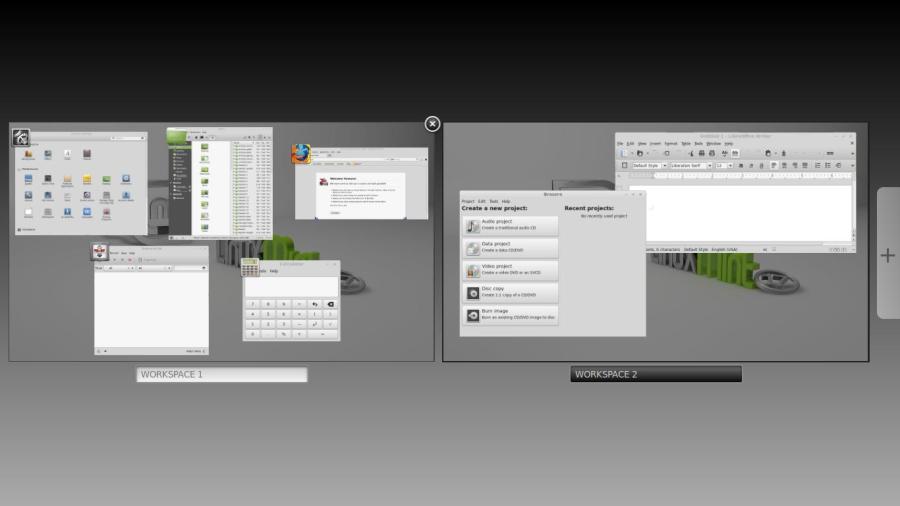Image resolution: width=900 pixels, height=506 pixels.
Task: Click the Calculator app icon
Action: coord(250,267)
